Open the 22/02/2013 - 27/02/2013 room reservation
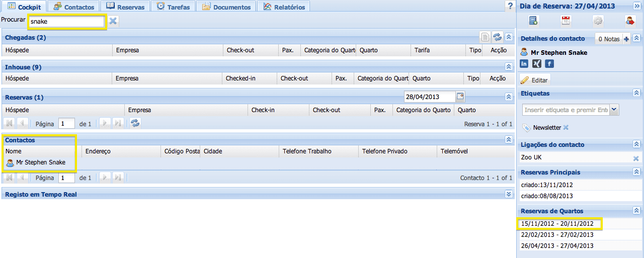Screen dimensions: 644x258 (x=557, y=234)
